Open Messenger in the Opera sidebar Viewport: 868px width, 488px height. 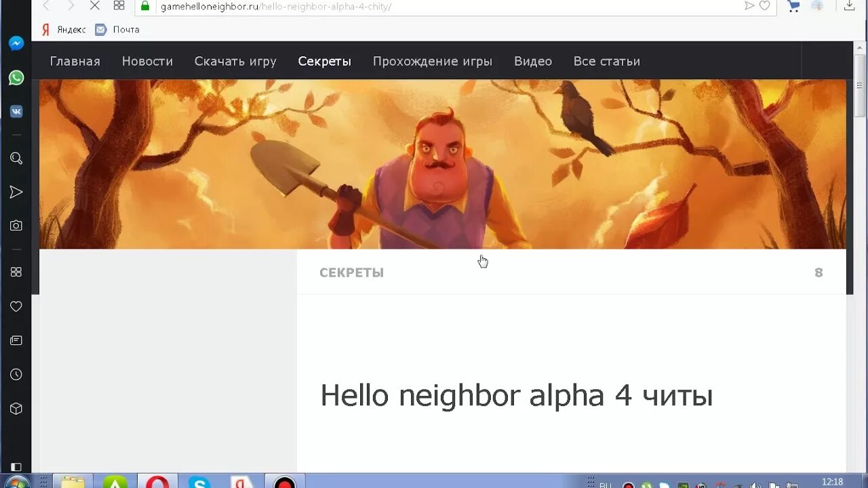[x=16, y=44]
